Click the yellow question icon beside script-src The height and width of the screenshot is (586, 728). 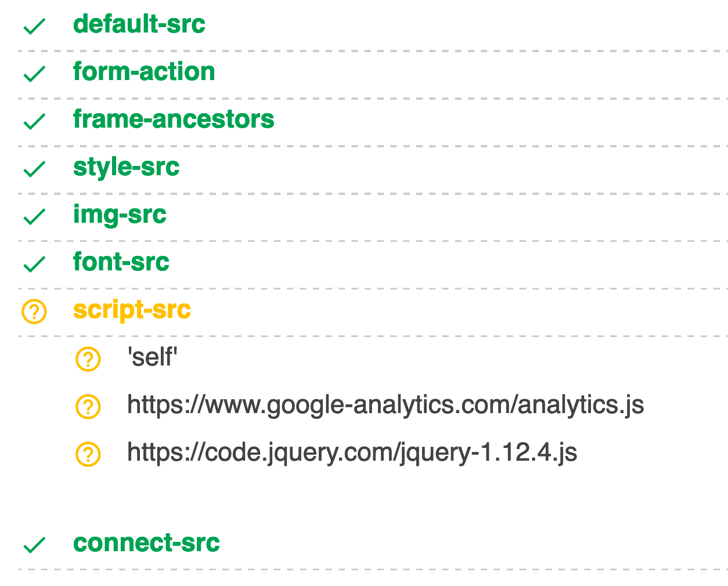coord(34,312)
